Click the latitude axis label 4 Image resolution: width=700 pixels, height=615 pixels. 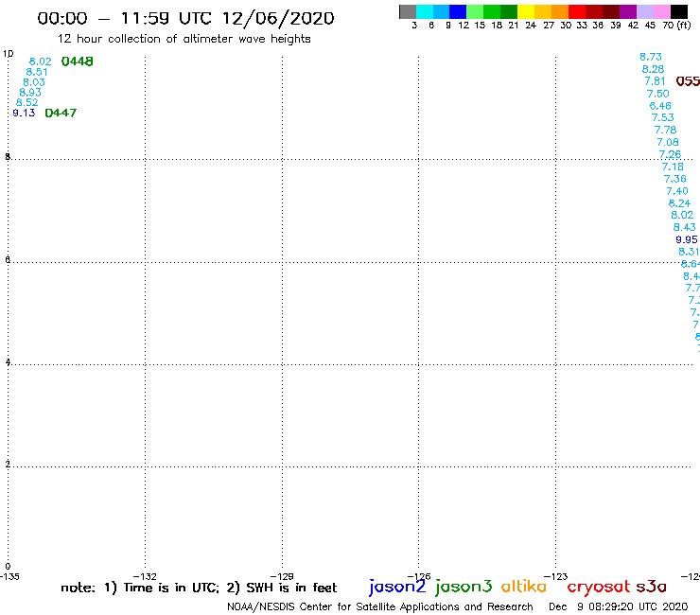[8, 361]
